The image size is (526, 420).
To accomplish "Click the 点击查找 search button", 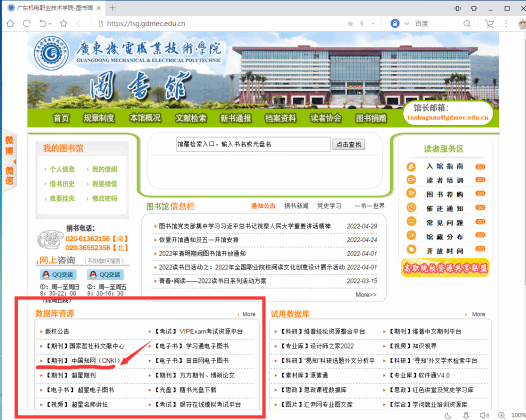I will 349,145.
